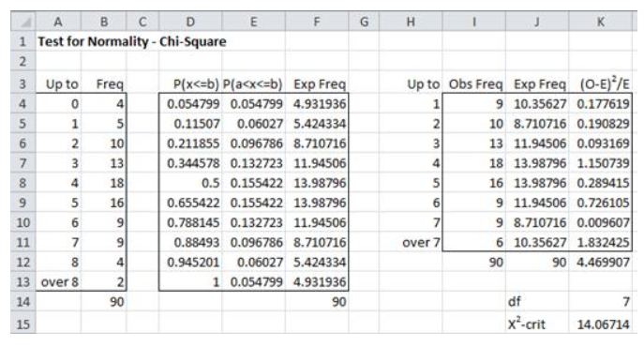Select column F header
This screenshot has height=347, width=644.
coord(317,22)
